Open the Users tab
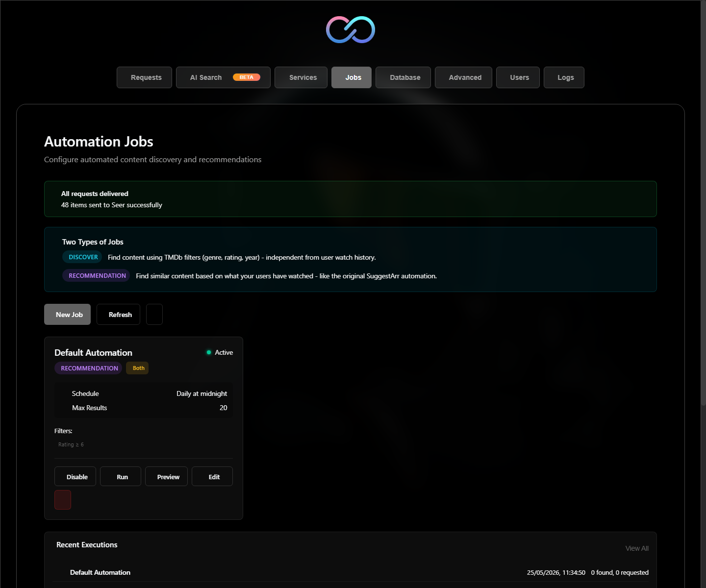The height and width of the screenshot is (588, 706). pyautogui.click(x=518, y=77)
